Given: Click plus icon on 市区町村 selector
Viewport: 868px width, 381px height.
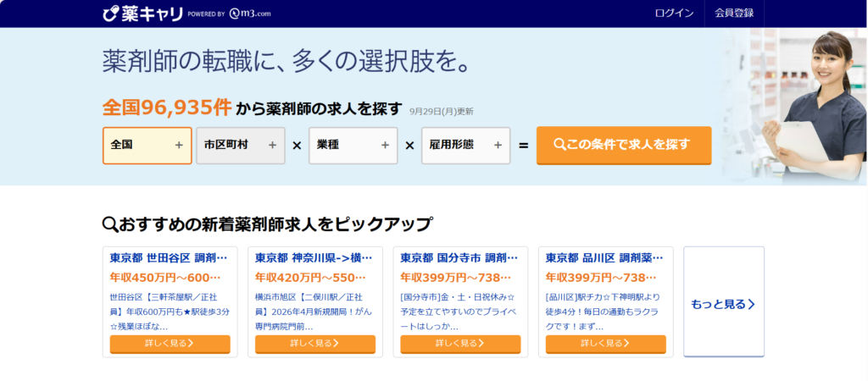Looking at the screenshot, I should click(272, 146).
